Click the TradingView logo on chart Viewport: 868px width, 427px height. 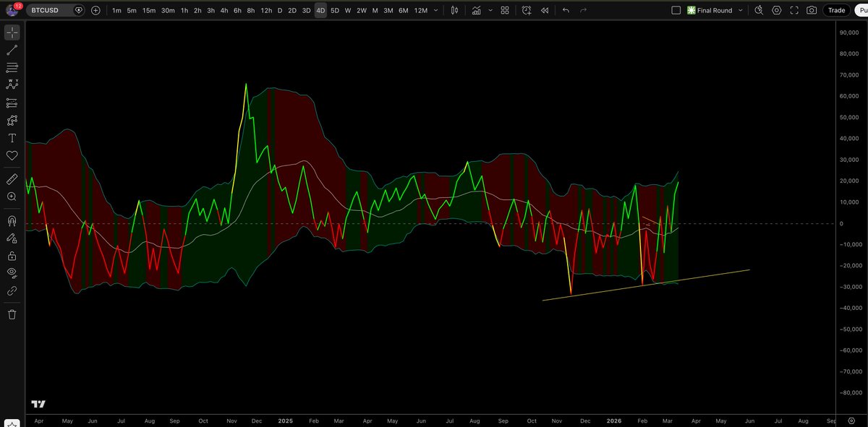click(x=38, y=405)
